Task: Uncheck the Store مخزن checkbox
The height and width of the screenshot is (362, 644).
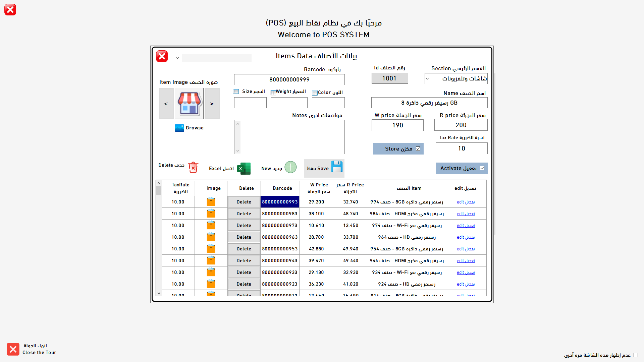Action: coord(418,148)
